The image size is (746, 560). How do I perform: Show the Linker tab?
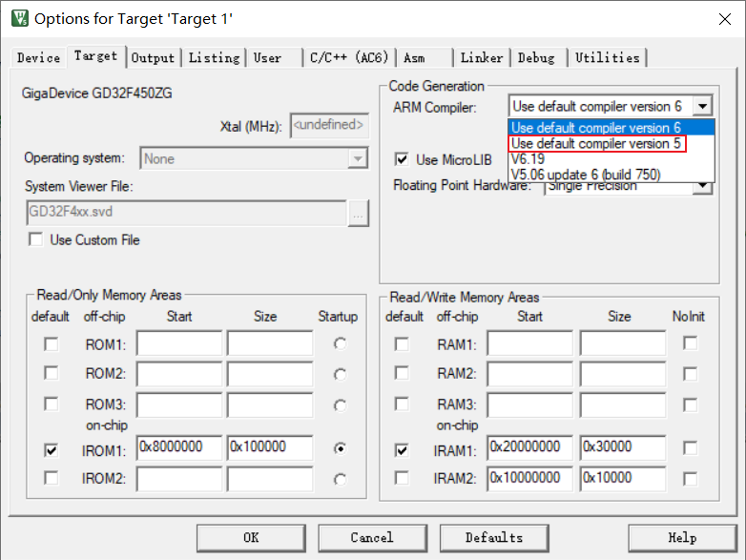tap(482, 58)
